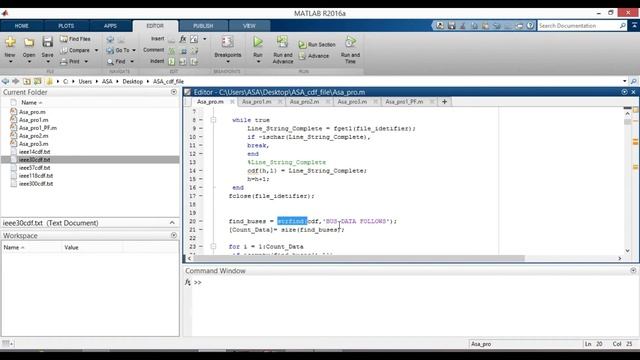
Task: Click the folder forward arrow icon
Action: [16, 81]
